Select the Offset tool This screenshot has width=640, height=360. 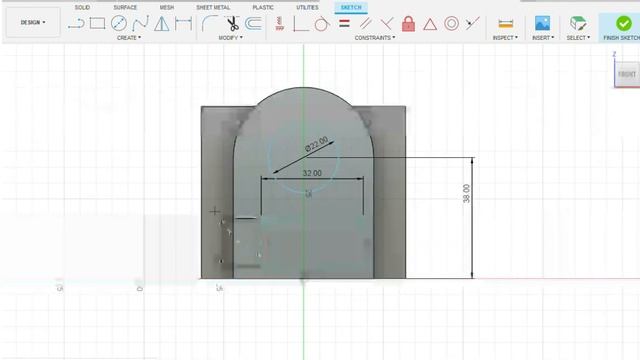tap(253, 24)
